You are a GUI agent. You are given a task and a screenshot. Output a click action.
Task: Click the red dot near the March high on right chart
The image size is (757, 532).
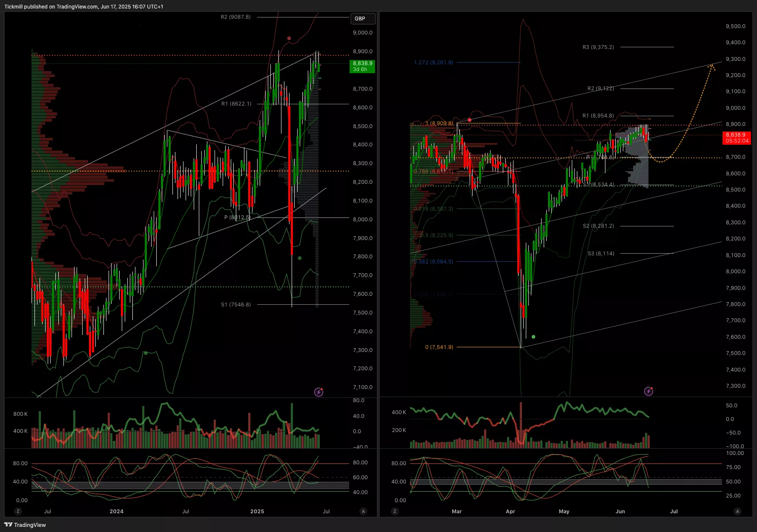pyautogui.click(x=470, y=120)
